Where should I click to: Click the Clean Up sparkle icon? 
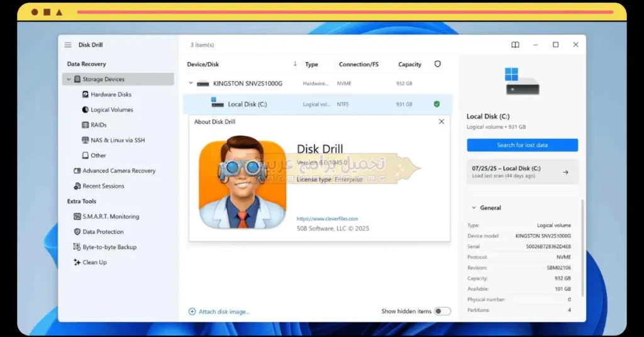(x=77, y=262)
